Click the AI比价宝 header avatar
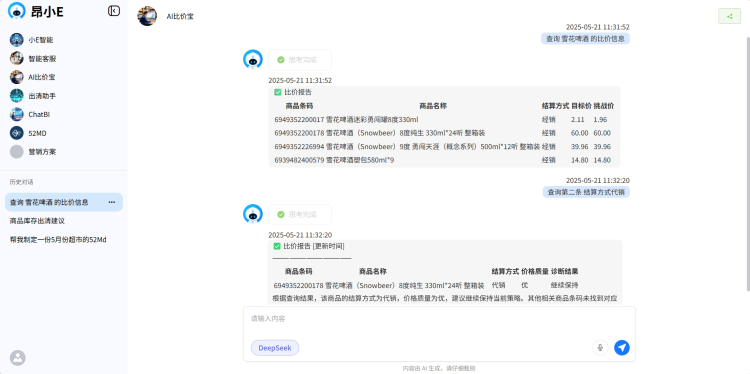The height and width of the screenshot is (374, 750). [147, 16]
